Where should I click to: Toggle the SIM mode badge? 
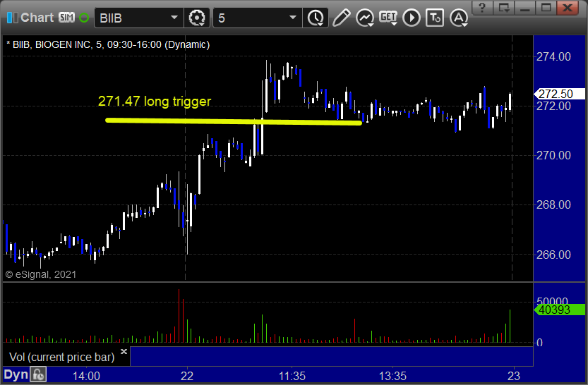(67, 17)
